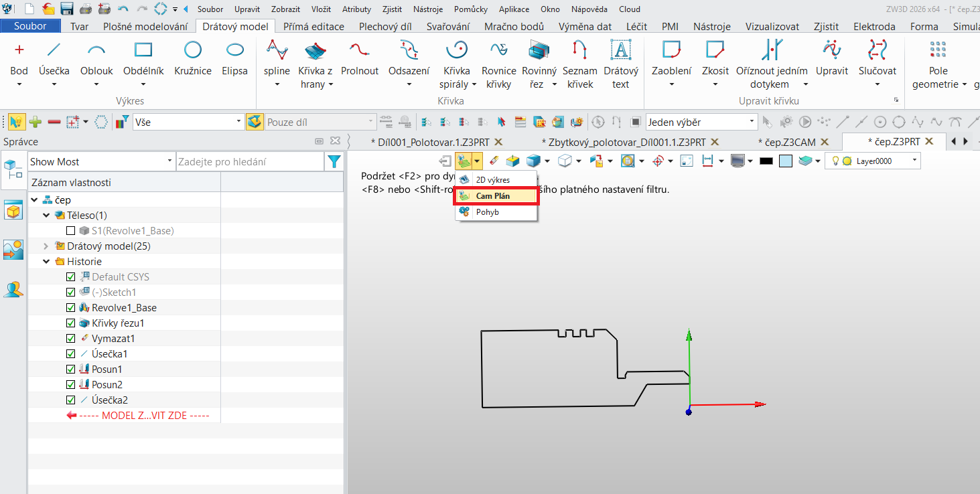
Task: Select the Kružnice circle tool
Action: pyautogui.click(x=193, y=59)
